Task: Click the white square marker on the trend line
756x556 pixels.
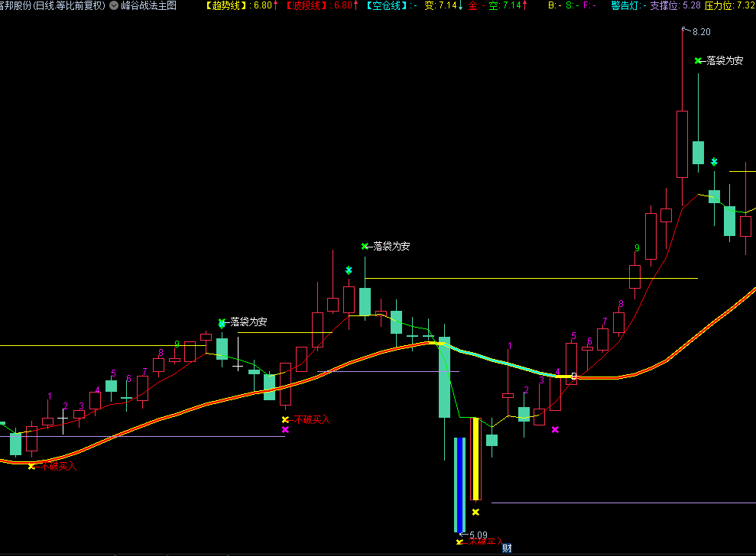Action: [x=574, y=376]
